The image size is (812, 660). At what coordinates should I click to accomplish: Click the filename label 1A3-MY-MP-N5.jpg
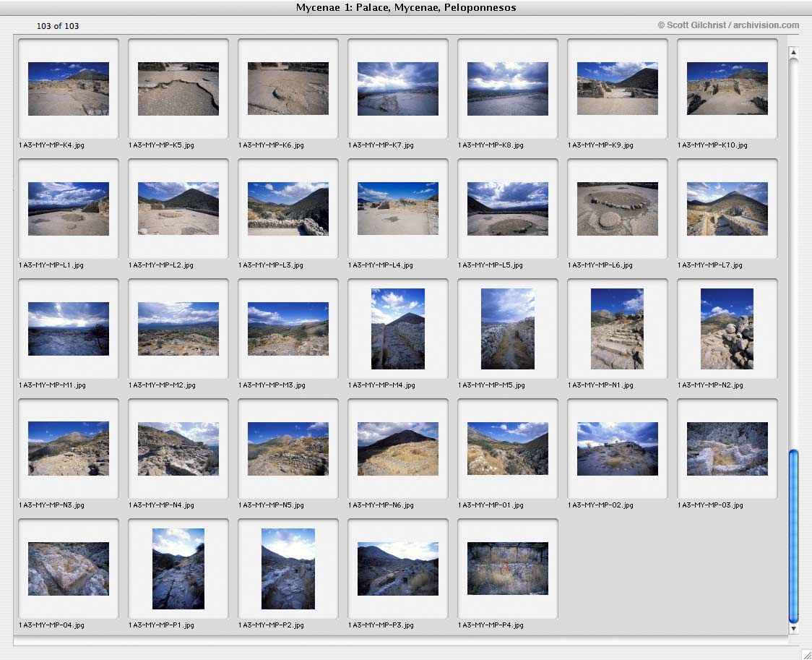coord(272,505)
